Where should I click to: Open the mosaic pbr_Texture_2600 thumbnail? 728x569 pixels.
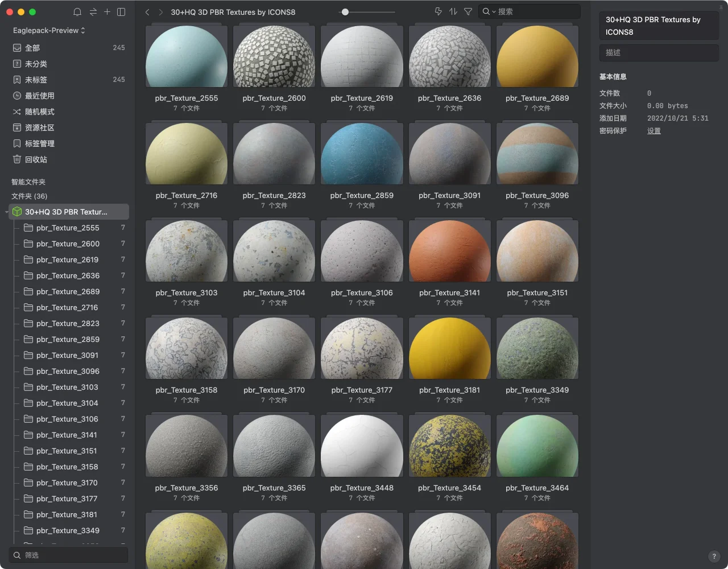click(274, 56)
